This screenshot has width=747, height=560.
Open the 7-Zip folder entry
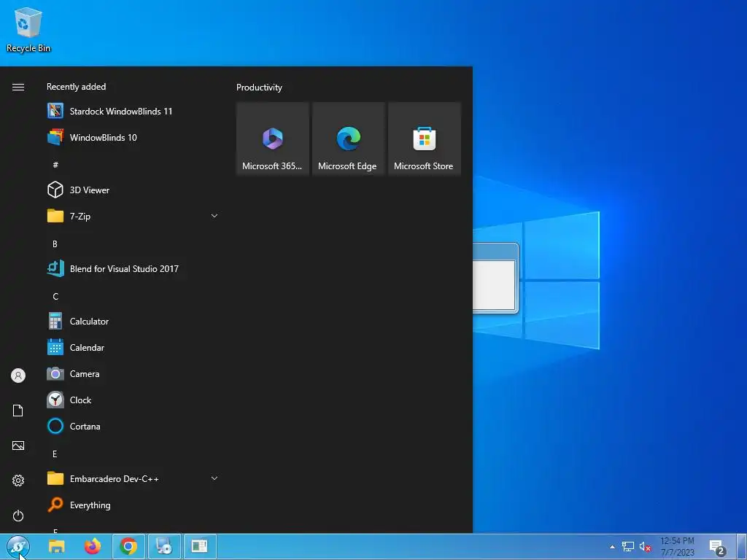coord(133,216)
